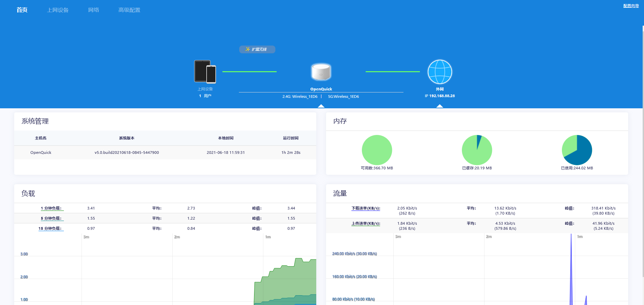
Task: Switch to the 上网设备 tab
Action: [x=58, y=10]
